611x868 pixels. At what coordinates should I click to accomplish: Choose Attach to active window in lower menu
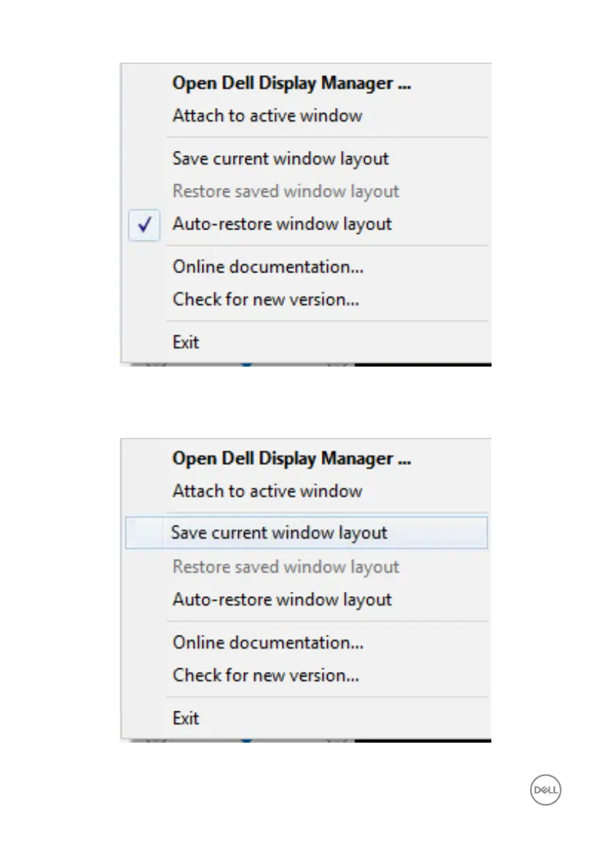[267, 491]
